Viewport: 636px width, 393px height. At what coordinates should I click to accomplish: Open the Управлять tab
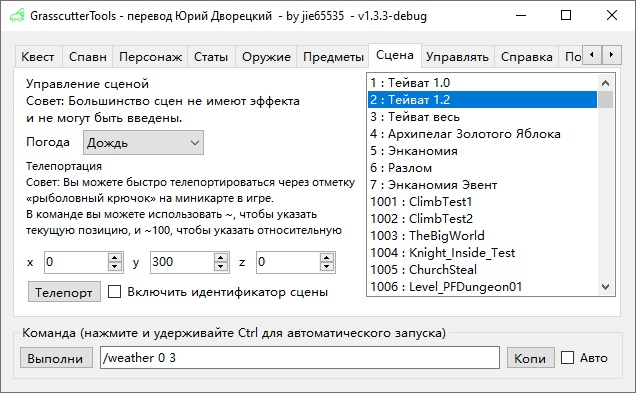[457, 56]
